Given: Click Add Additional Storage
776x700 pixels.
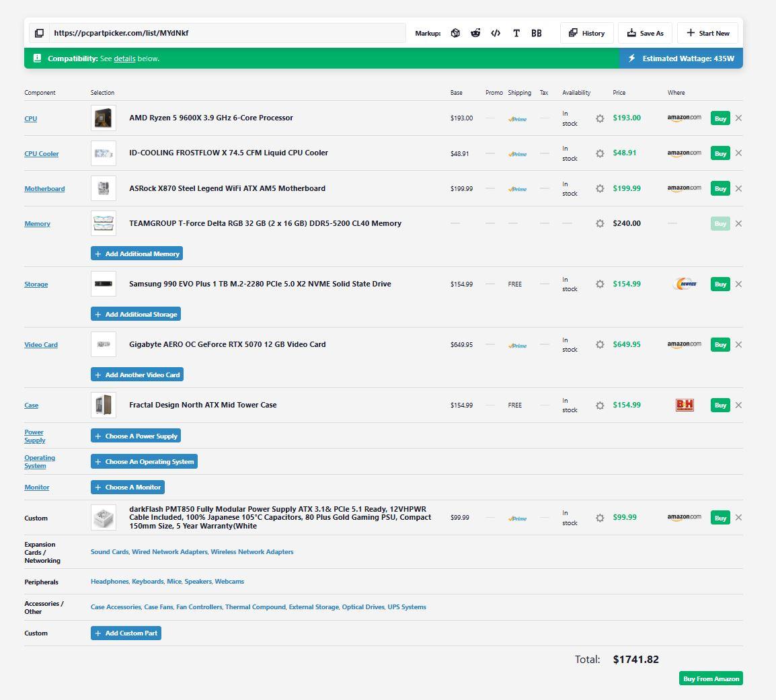Looking at the screenshot, I should pos(136,314).
